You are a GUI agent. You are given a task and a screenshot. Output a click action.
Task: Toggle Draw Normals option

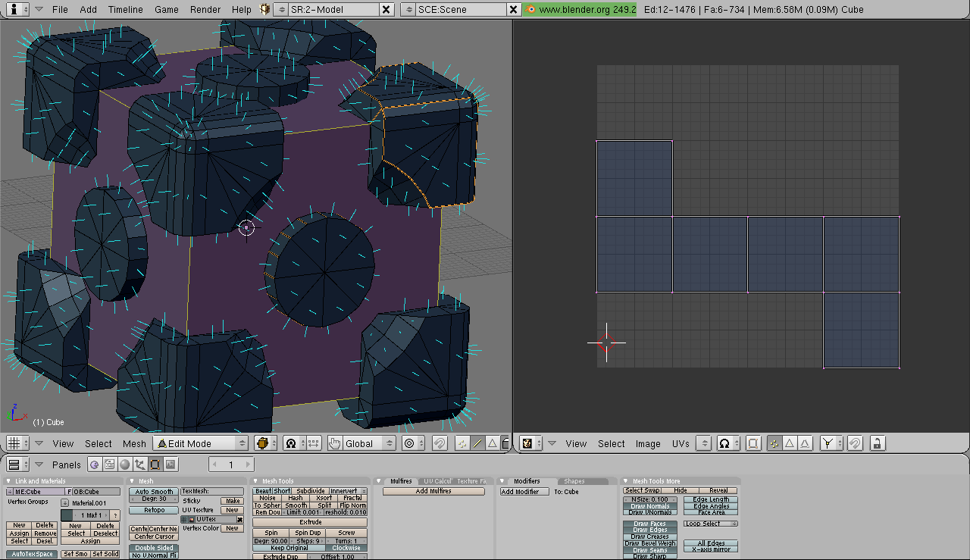pyautogui.click(x=650, y=506)
